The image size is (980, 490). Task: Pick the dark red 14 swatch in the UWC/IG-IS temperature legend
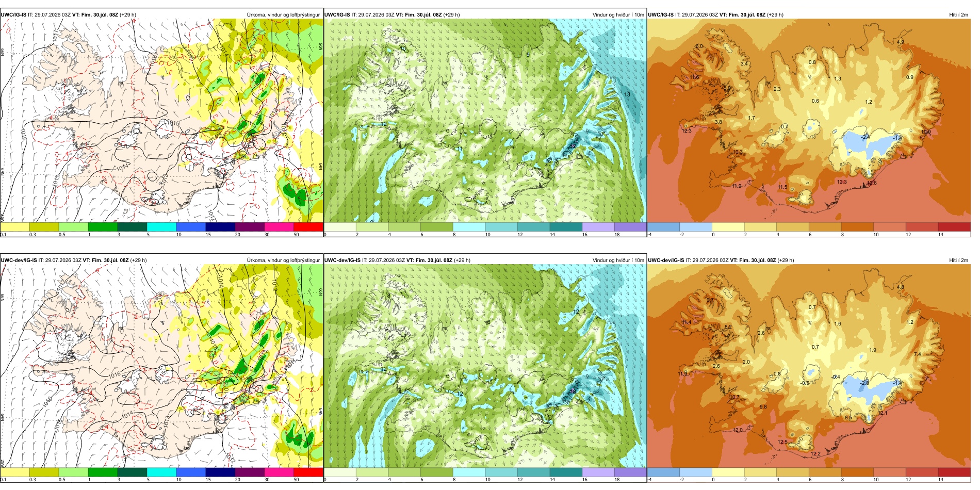954,227
